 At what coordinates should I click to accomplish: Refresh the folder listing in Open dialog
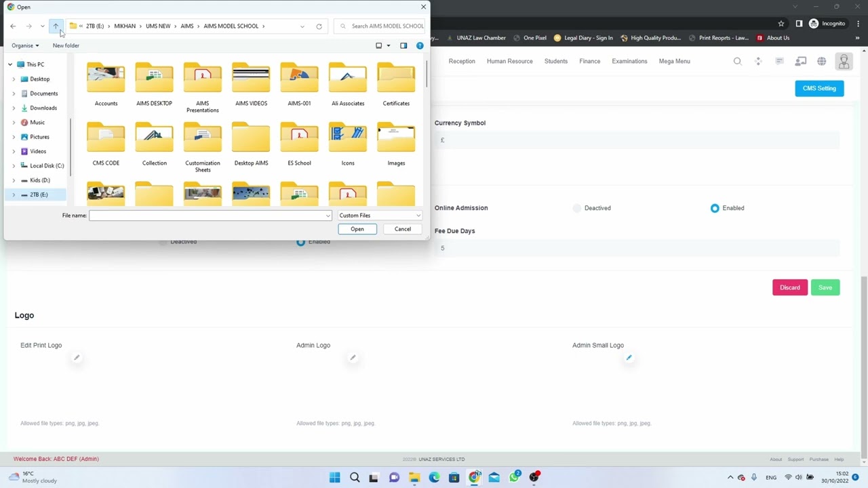(319, 26)
